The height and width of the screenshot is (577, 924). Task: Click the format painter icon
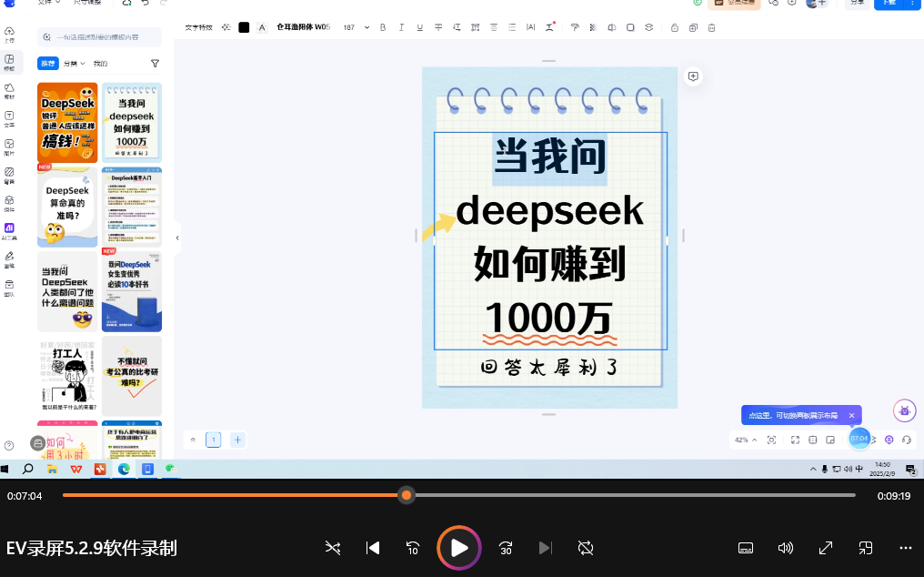(575, 27)
